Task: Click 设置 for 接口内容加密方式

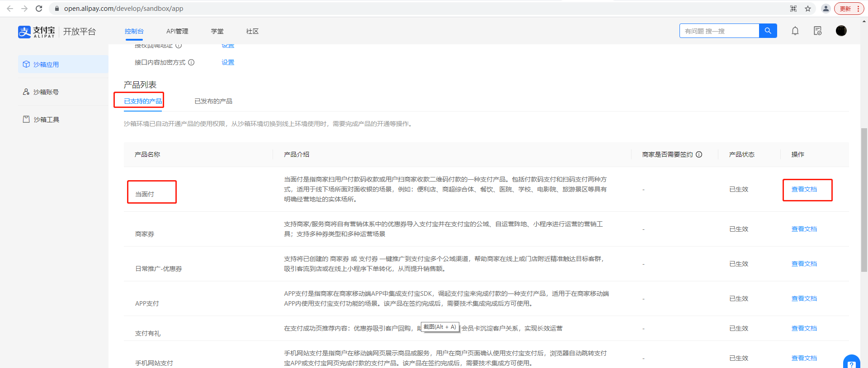Action: pos(228,62)
